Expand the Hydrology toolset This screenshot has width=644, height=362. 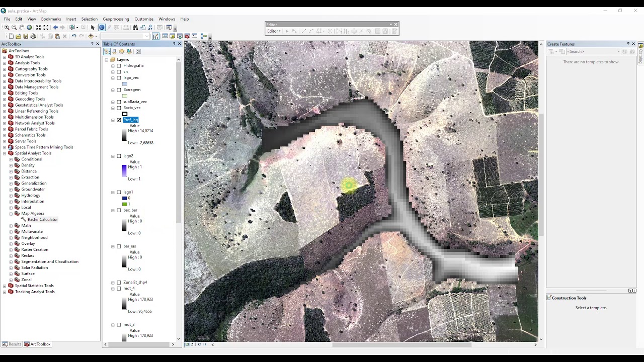(x=11, y=196)
